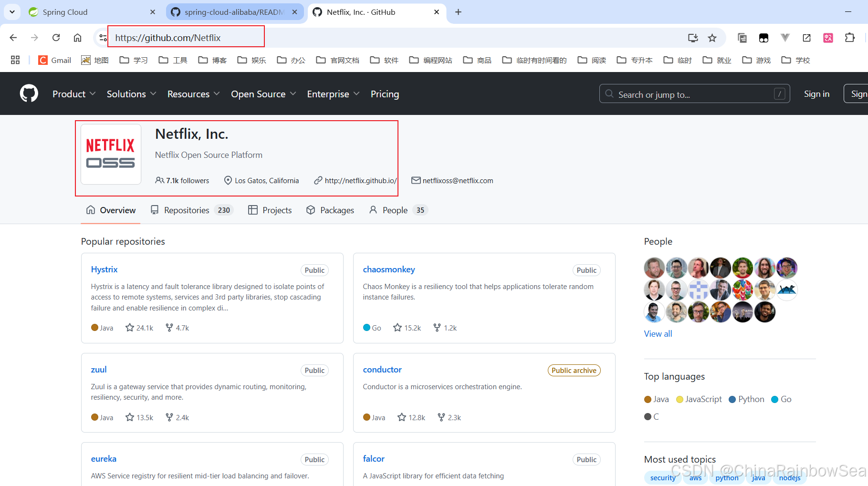868x486 pixels.
Task: Switch to the Repositories tab
Action: [x=192, y=210]
